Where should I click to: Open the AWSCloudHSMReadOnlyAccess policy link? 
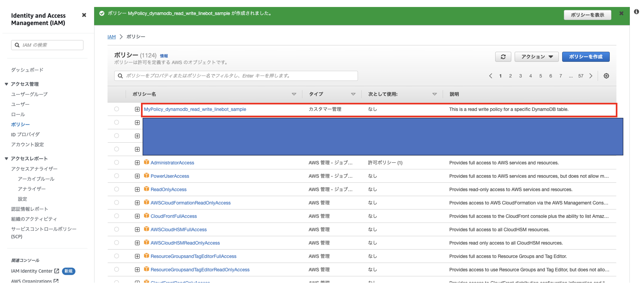coord(185,243)
